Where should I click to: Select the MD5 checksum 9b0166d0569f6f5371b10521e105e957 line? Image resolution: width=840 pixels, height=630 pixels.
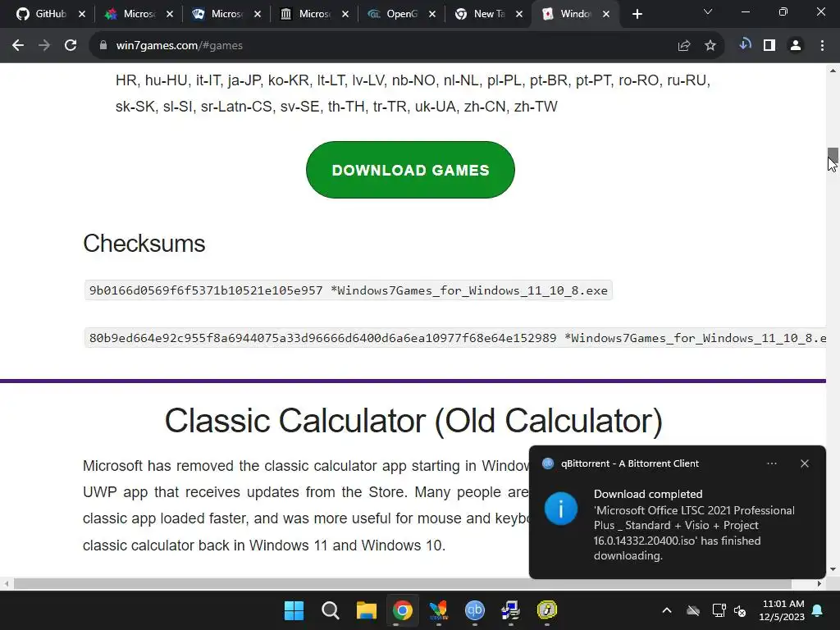[348, 290]
